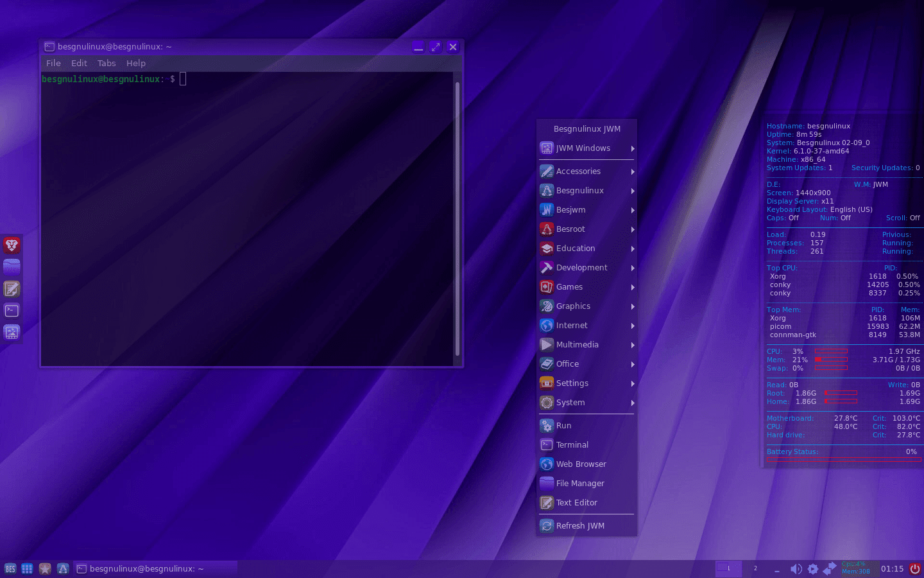This screenshot has height=578, width=924.
Task: Expand the Office submenu arrow
Action: pos(633,364)
